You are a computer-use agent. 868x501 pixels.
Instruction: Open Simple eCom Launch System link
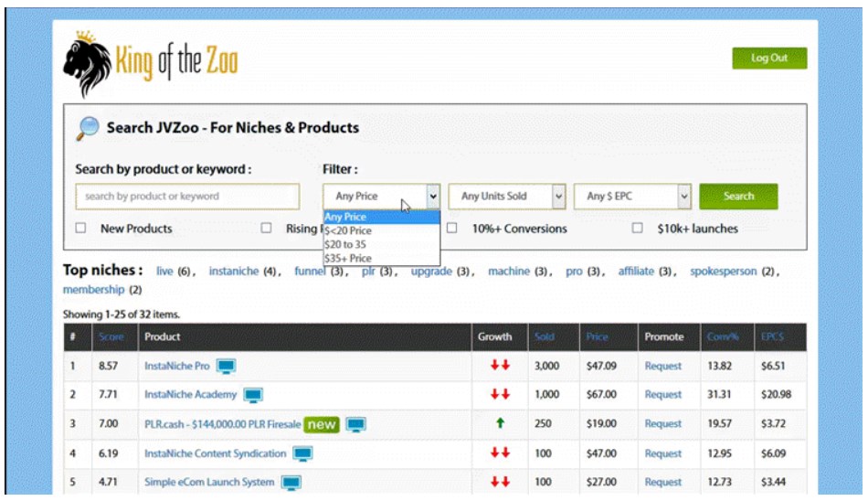pyautogui.click(x=209, y=482)
